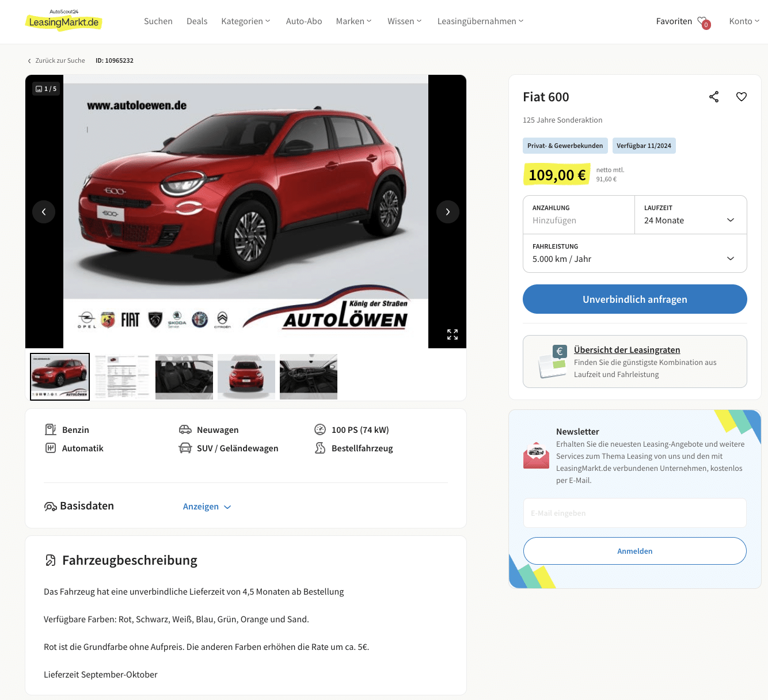Click the Anzahlung Hinzufügen field
Image resolution: width=768 pixels, height=700 pixels.
(579, 215)
